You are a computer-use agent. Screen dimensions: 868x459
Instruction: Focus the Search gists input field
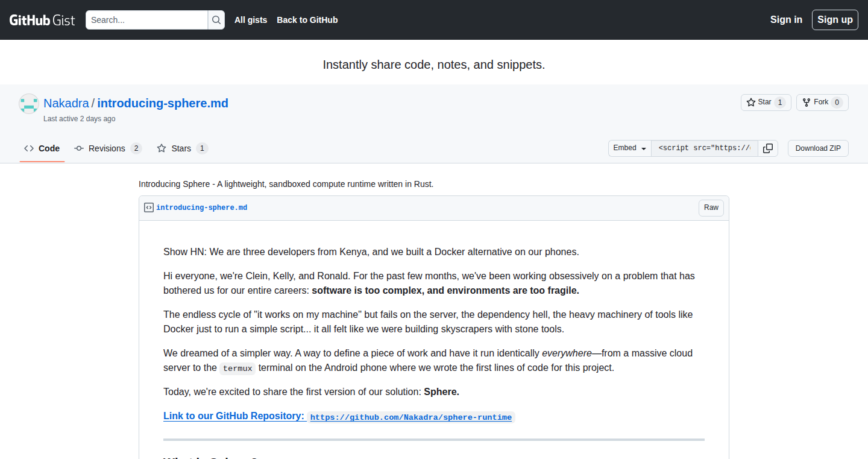point(147,20)
